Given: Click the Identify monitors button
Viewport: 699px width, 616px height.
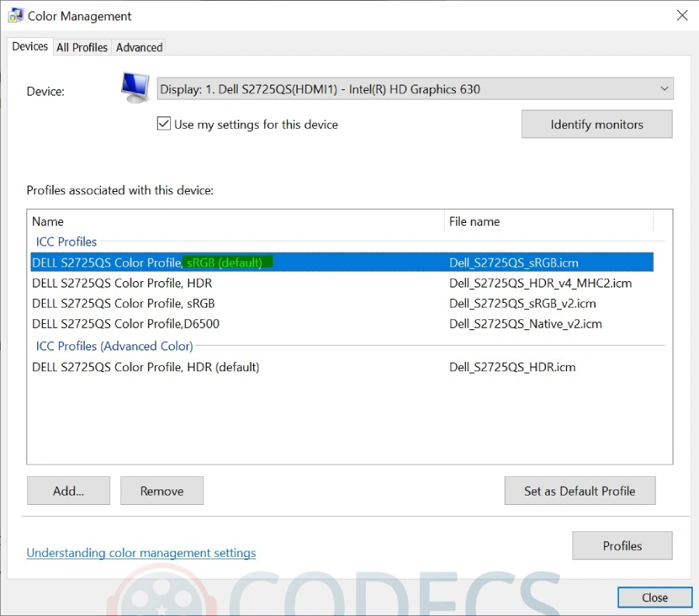Looking at the screenshot, I should (x=597, y=124).
